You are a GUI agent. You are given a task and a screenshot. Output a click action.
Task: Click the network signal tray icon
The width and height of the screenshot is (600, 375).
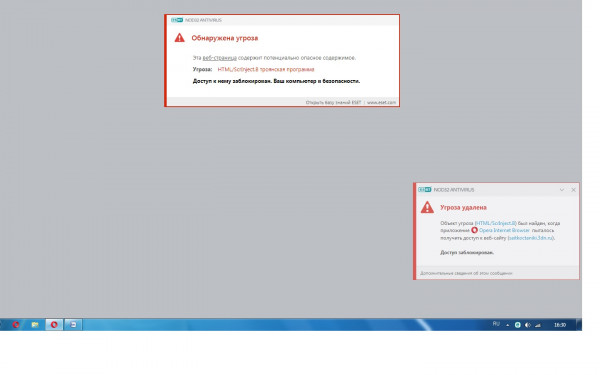pos(538,325)
